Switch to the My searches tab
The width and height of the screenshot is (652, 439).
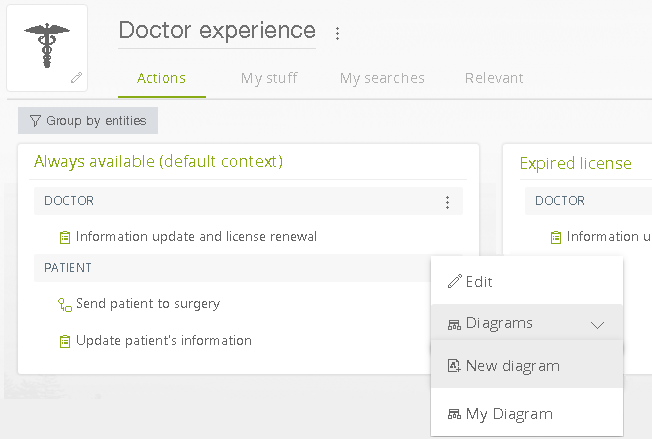click(x=382, y=78)
